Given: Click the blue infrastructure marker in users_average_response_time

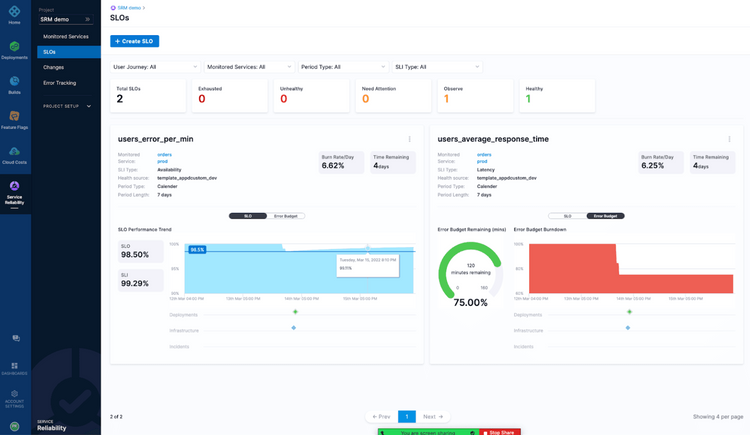Looking at the screenshot, I should pos(628,328).
